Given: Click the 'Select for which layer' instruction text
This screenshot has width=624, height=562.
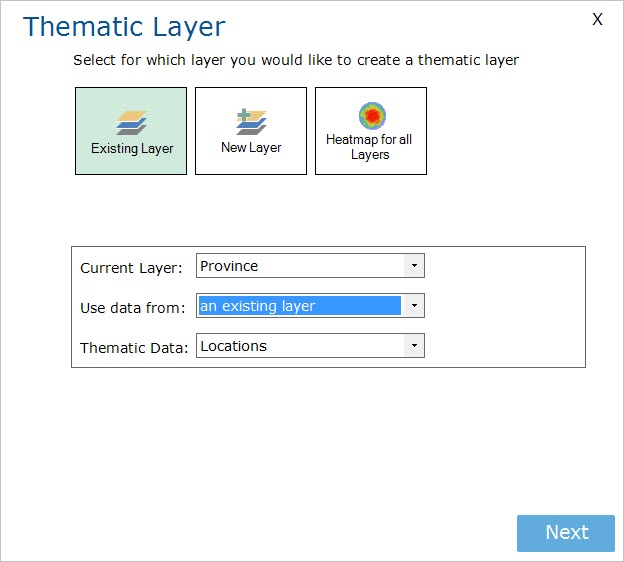Looking at the screenshot, I should pyautogui.click(x=296, y=60).
